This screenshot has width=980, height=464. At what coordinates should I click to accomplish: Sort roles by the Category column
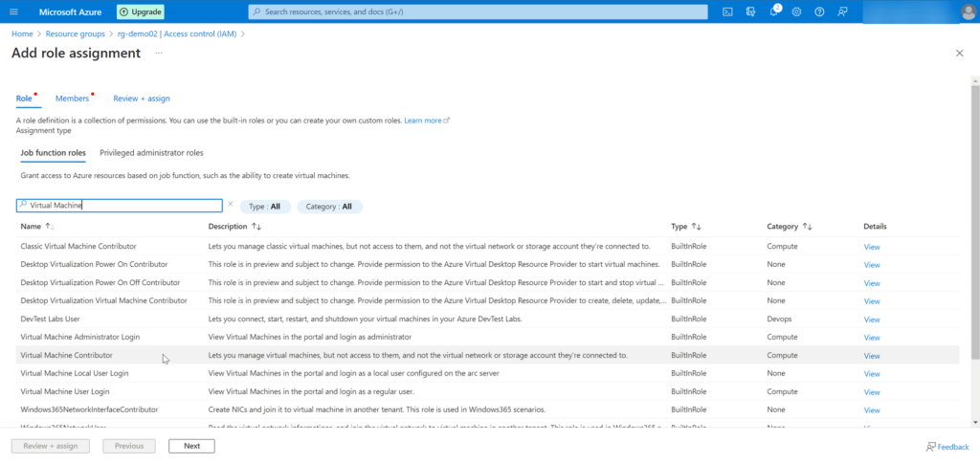790,226
